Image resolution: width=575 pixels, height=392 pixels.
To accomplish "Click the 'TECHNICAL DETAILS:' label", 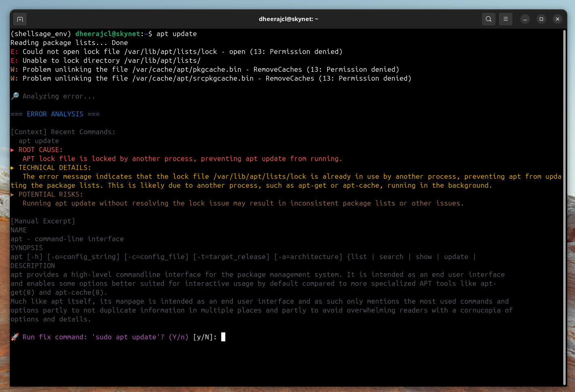I will tap(55, 168).
